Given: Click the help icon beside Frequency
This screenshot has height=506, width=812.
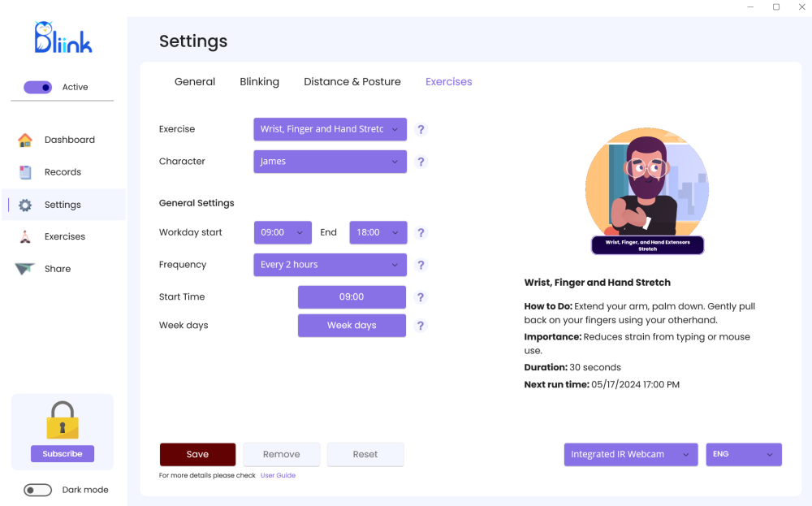Looking at the screenshot, I should coord(421,265).
